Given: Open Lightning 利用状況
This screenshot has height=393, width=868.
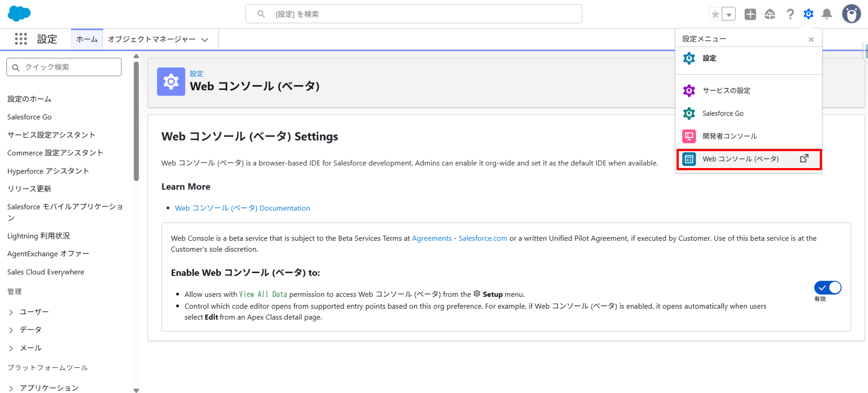Looking at the screenshot, I should [x=38, y=236].
